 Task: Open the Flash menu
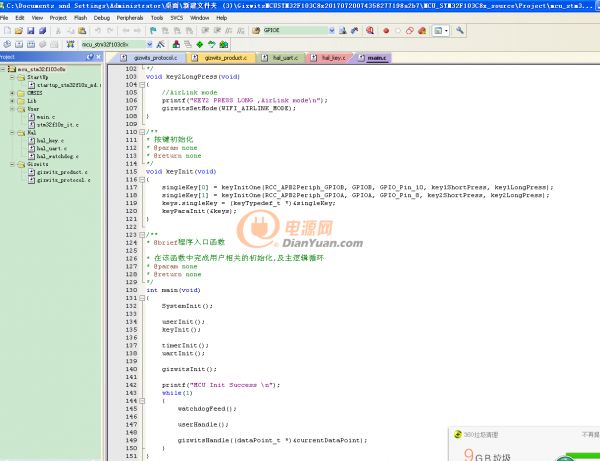click(80, 18)
